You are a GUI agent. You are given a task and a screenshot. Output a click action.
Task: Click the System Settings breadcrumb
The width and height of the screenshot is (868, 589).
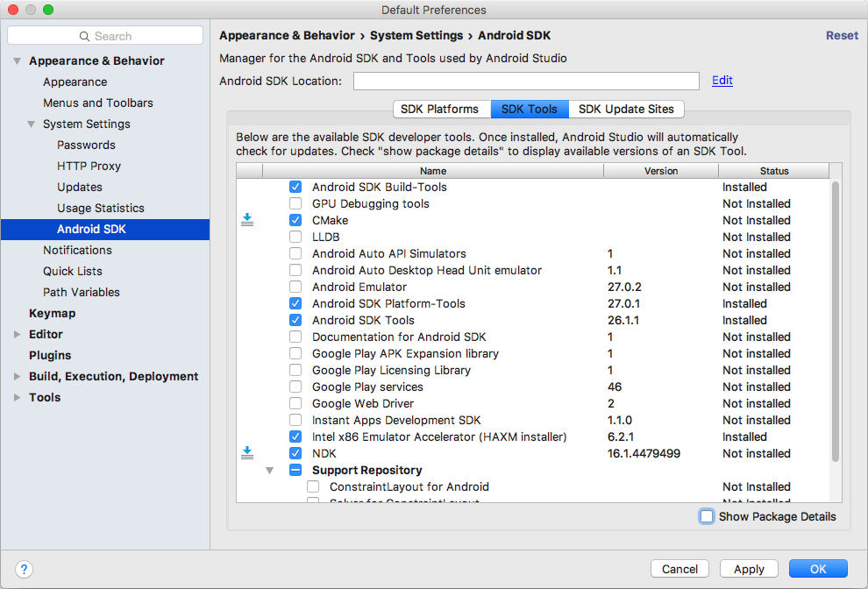[416, 35]
